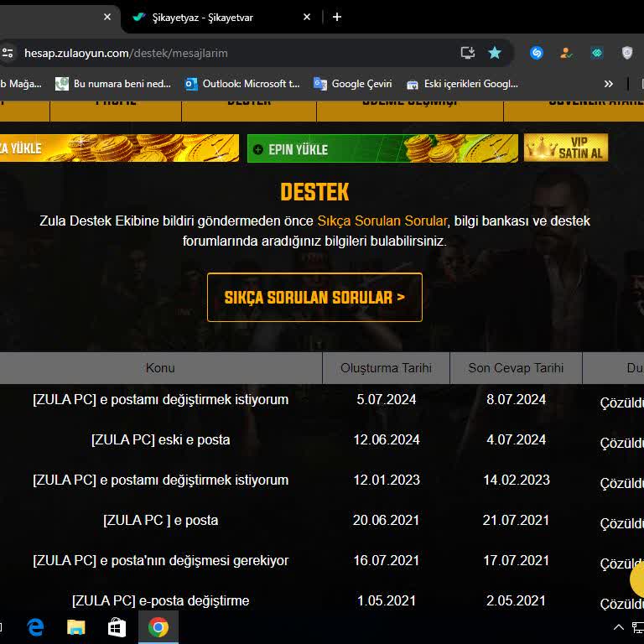Viewport: 644px width, 644px height.
Task: Open Microsoft Edge from the taskbar
Action: pos(36,627)
